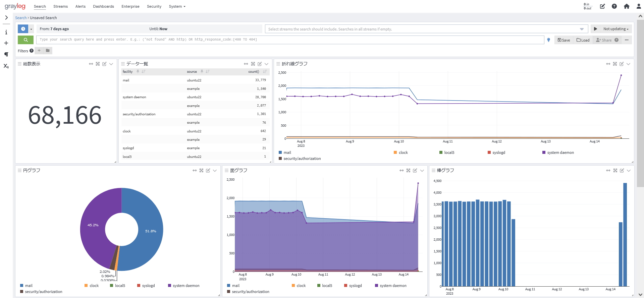The height and width of the screenshot is (298, 644).
Task: Open the Dashboards page
Action: tap(103, 6)
